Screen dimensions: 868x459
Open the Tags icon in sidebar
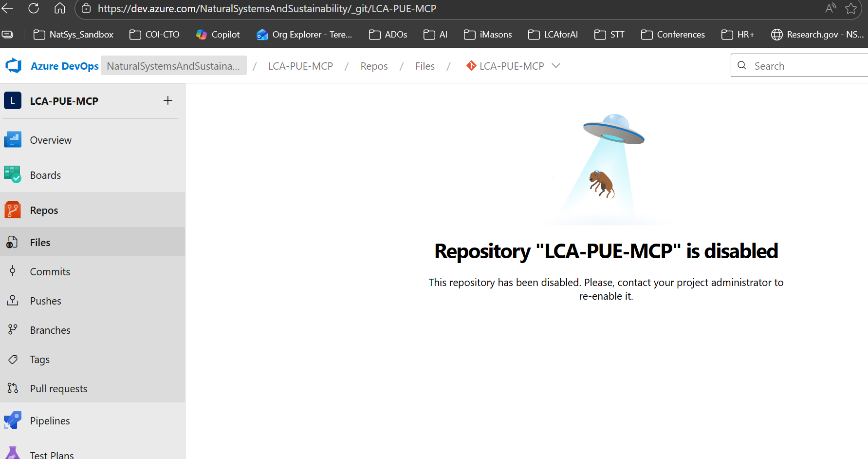click(13, 359)
